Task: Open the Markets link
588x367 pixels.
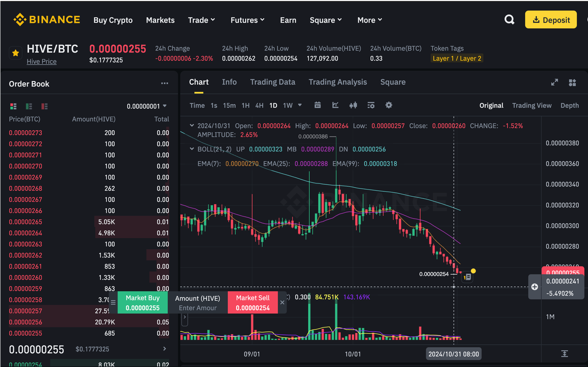Action: tap(160, 20)
